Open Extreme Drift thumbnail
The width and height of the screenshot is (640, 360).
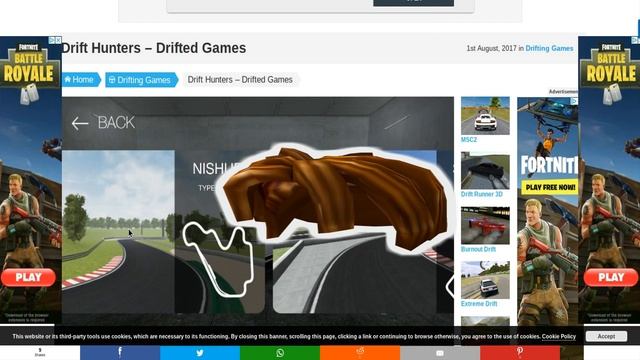click(x=485, y=280)
